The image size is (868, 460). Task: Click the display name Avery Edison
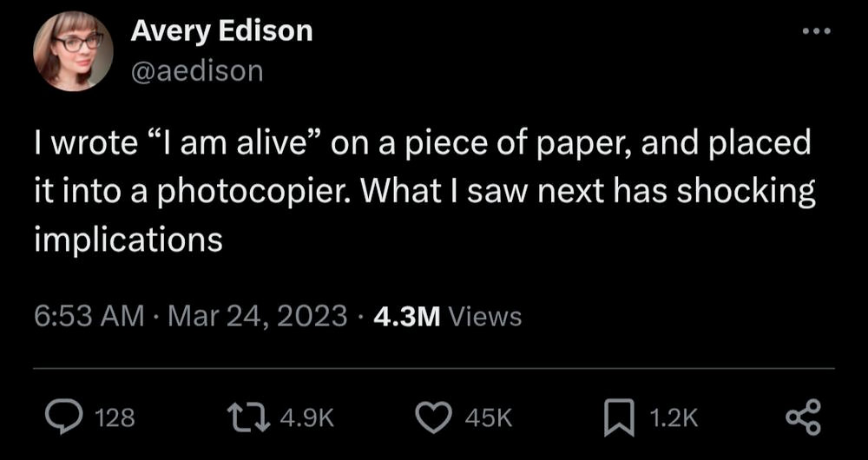pyautogui.click(x=221, y=31)
